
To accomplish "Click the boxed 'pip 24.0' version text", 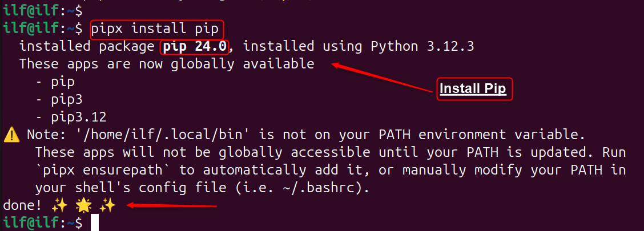I will point(194,46).
